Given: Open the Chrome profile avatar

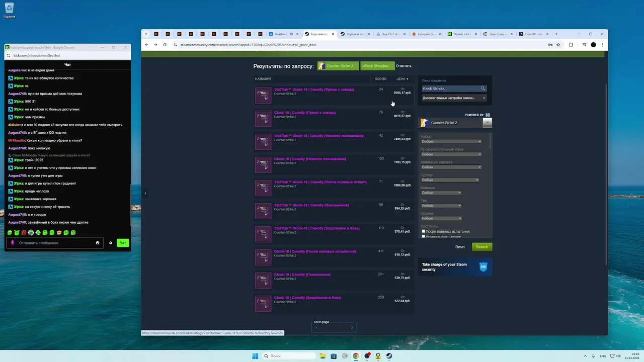Looking at the screenshot, I should click(593, 45).
